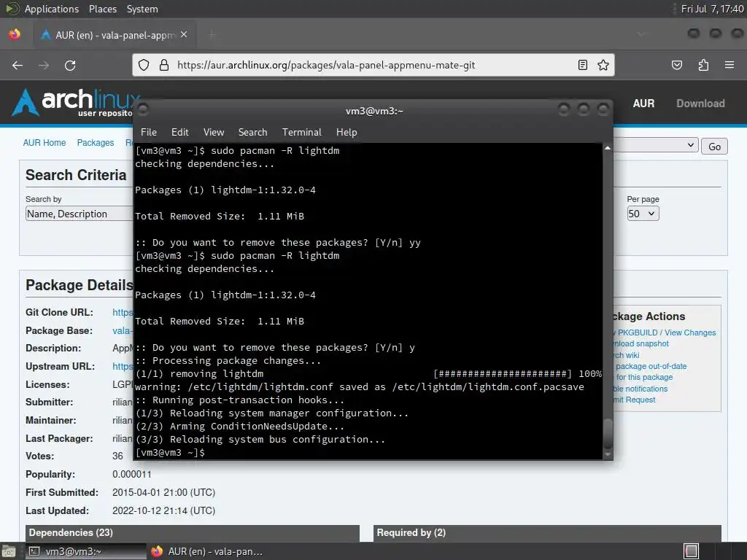The height and width of the screenshot is (560, 747).
Task: Click the PKGBUILD link in Package Actions
Action: click(x=637, y=332)
